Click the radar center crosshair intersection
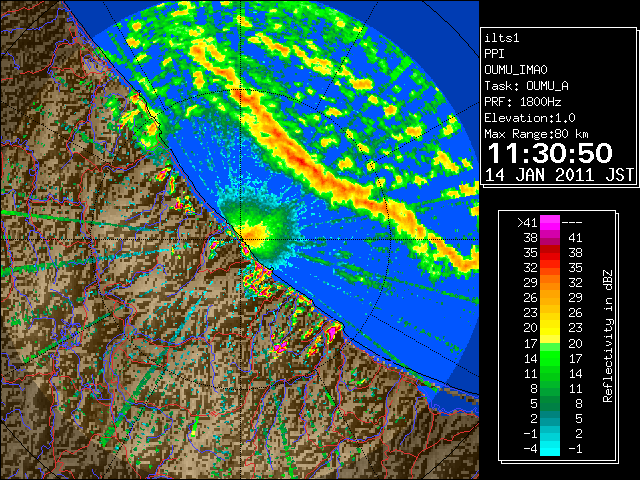This screenshot has height=480, width=640. click(x=241, y=239)
